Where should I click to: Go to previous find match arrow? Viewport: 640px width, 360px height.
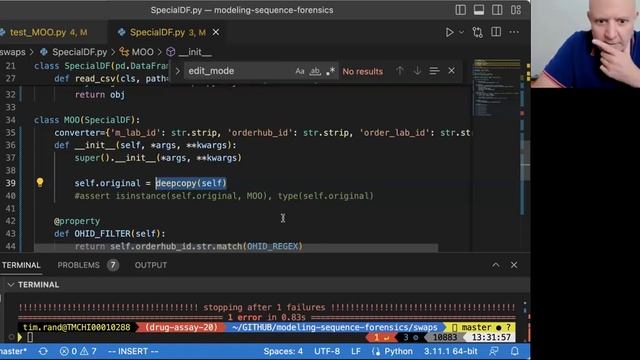click(x=400, y=71)
